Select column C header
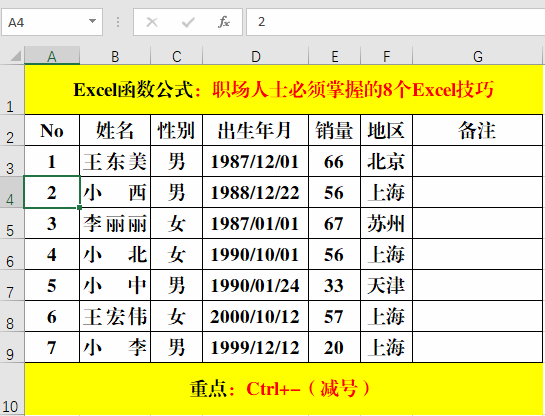This screenshot has height=416, width=545. (177, 56)
